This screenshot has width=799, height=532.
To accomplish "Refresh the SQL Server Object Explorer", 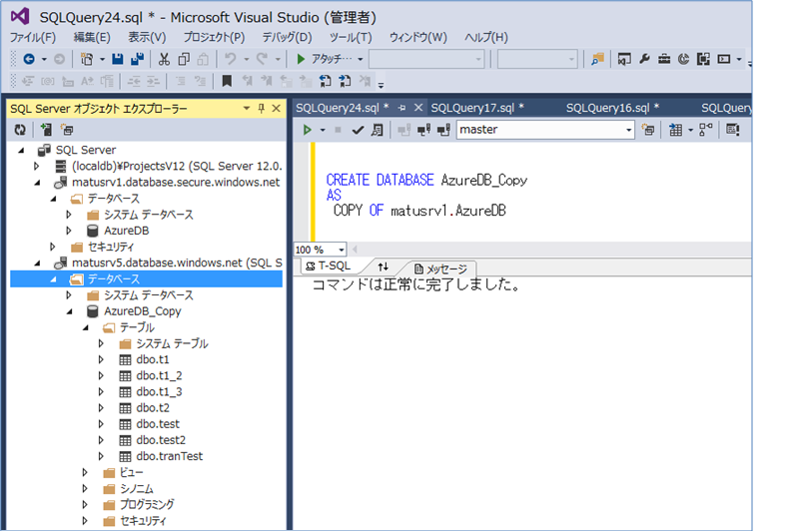I will click(x=20, y=130).
